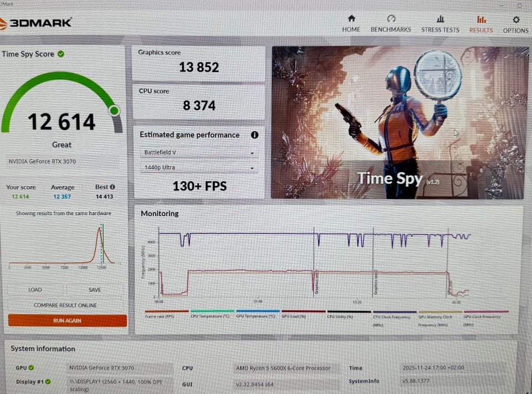Click the Best score 14 413
The width and height of the screenshot is (532, 394).
(x=104, y=197)
